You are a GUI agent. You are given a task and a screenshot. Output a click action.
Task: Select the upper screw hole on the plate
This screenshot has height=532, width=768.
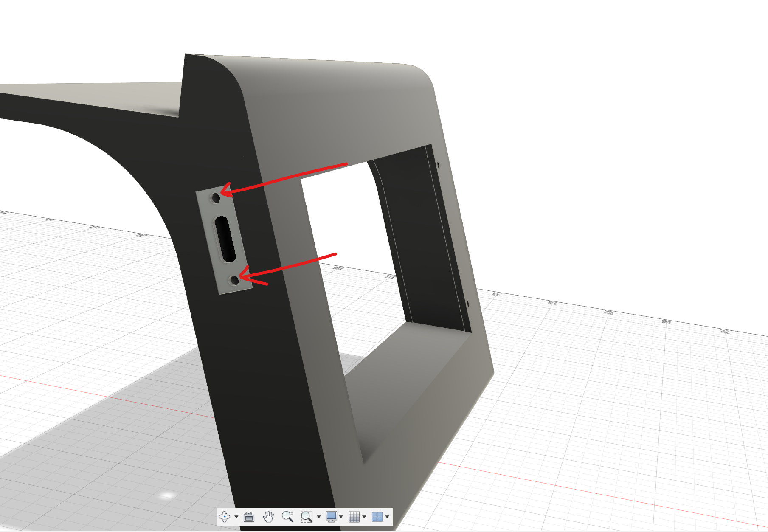pos(216,198)
